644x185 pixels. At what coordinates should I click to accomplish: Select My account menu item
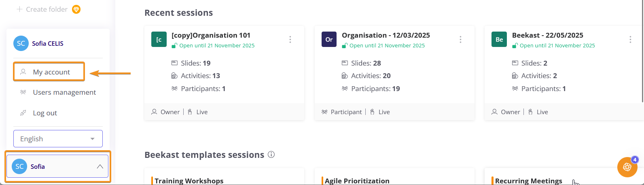coord(51,72)
